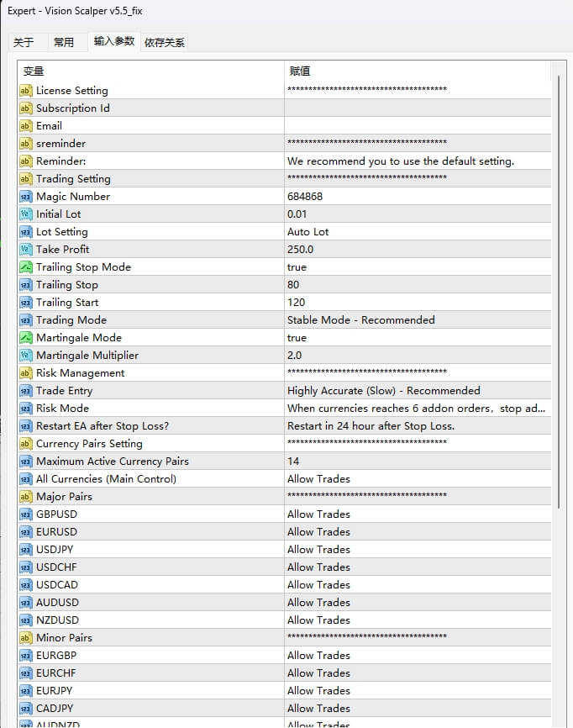Click the "ab" text icon beside License Setting

(24, 90)
